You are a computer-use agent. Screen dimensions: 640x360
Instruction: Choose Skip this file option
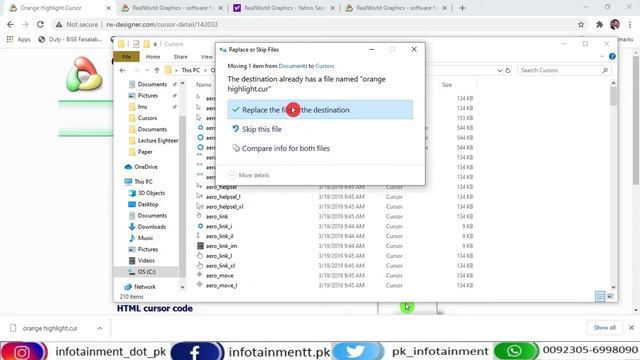pos(262,129)
